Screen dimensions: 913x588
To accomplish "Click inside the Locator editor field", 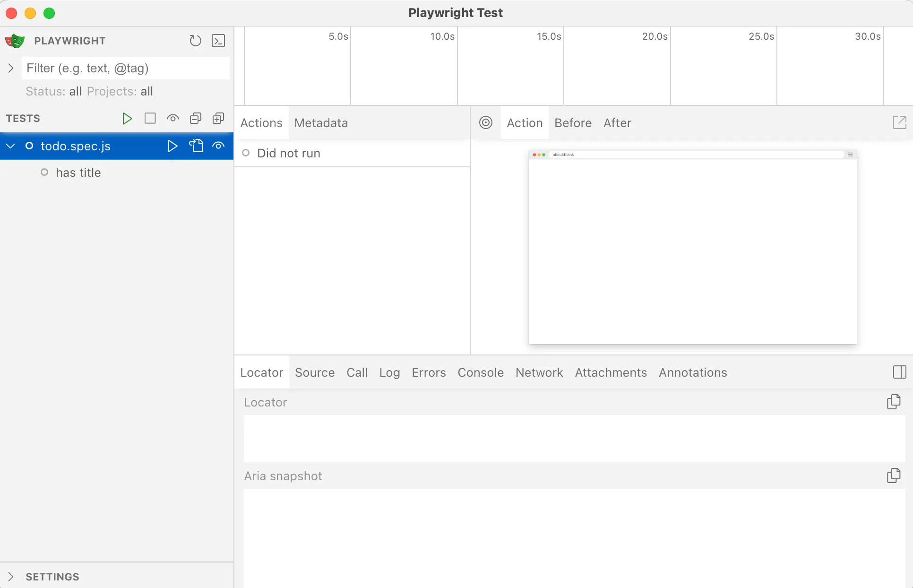I will click(x=574, y=438).
